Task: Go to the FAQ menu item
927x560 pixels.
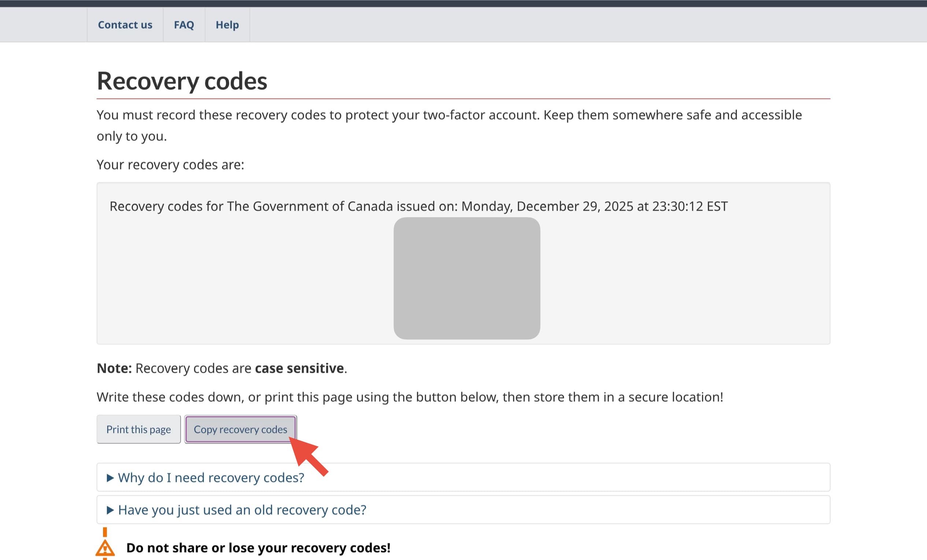Action: [x=184, y=25]
